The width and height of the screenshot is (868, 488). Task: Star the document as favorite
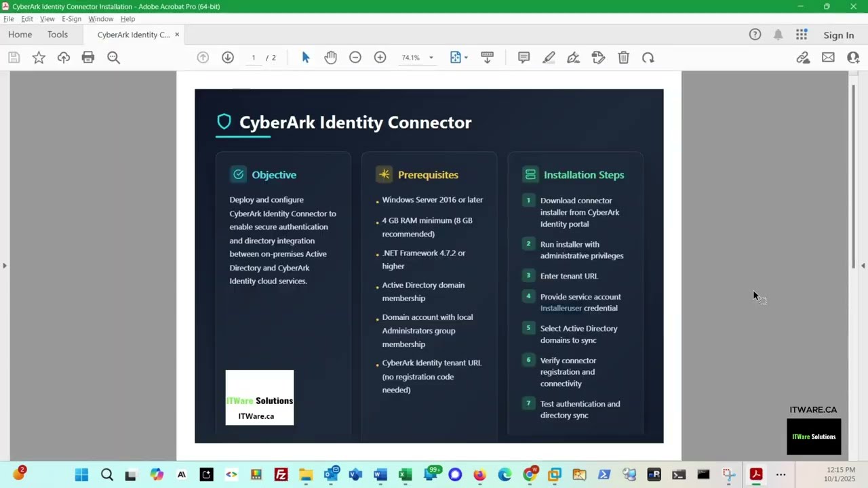39,58
